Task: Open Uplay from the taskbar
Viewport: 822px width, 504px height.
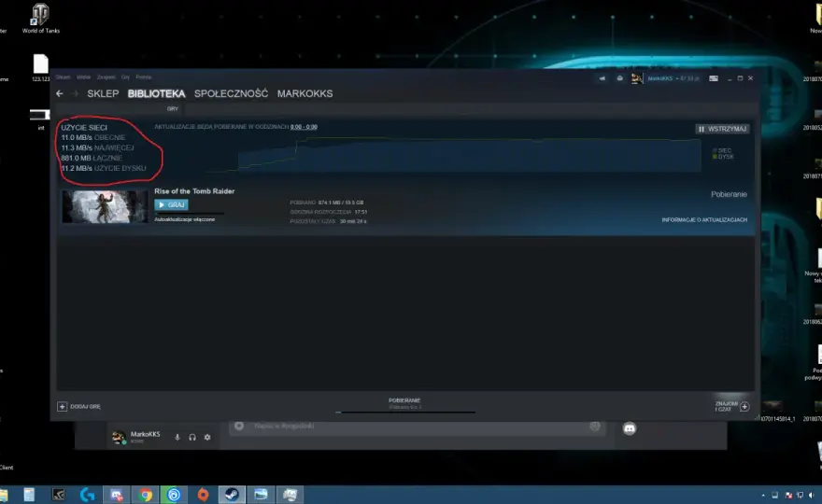Action: pyautogui.click(x=174, y=494)
